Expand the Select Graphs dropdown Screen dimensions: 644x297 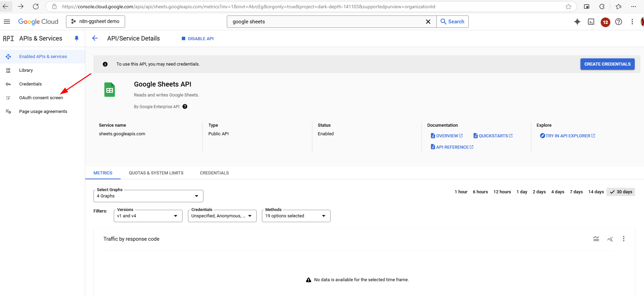coord(148,196)
